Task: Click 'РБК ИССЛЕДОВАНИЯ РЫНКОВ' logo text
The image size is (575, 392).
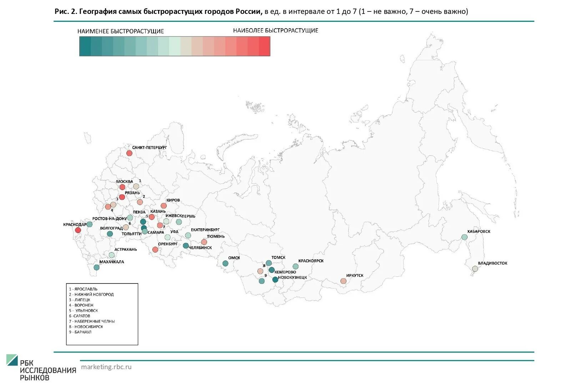Action: [x=48, y=371]
